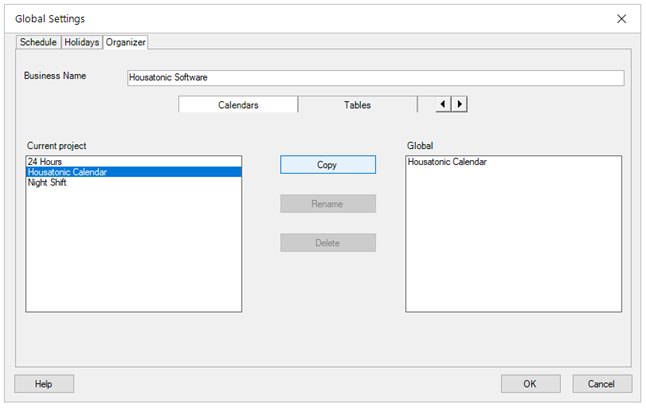The height and width of the screenshot is (408, 646).
Task: Confirm settings with the OK button
Action: [530, 383]
